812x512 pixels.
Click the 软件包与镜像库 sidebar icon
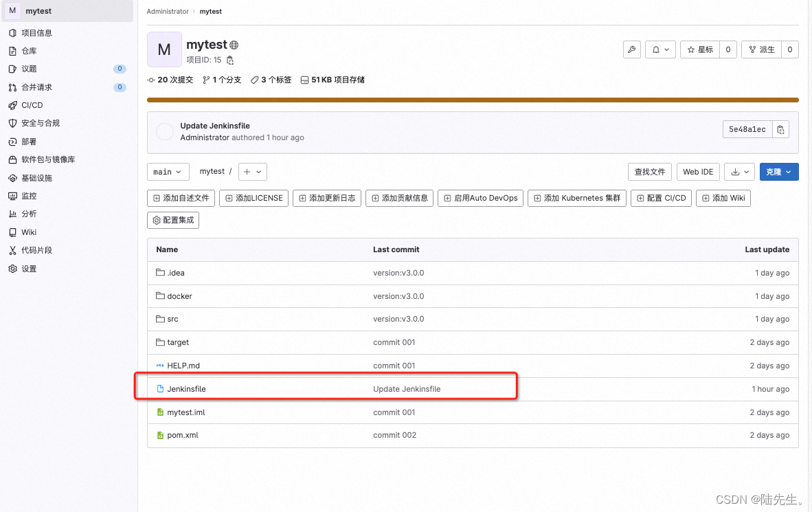tap(12, 159)
